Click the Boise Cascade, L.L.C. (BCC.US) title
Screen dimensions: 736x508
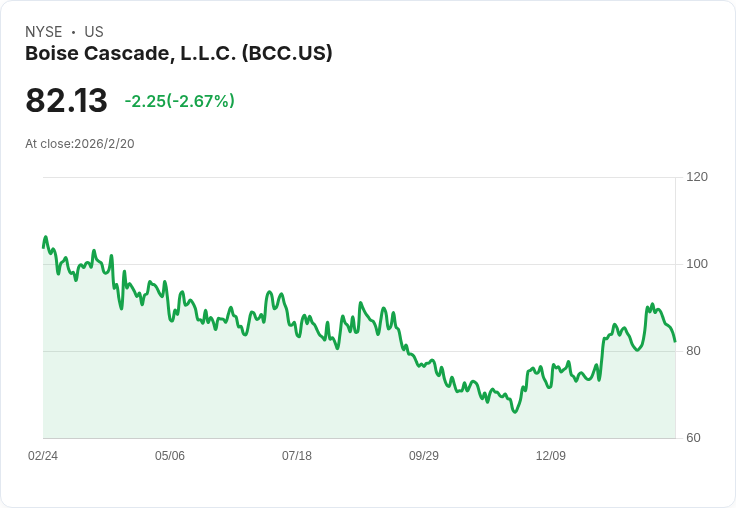[178, 53]
